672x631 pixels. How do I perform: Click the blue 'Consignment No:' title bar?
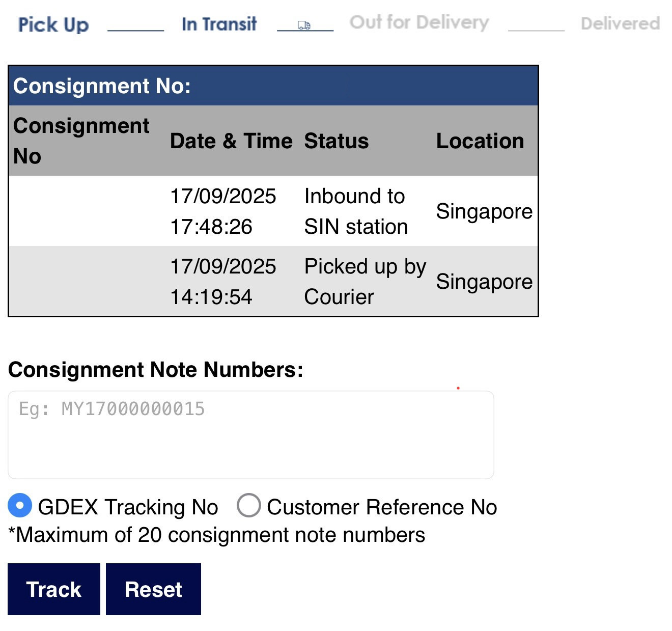tap(273, 86)
